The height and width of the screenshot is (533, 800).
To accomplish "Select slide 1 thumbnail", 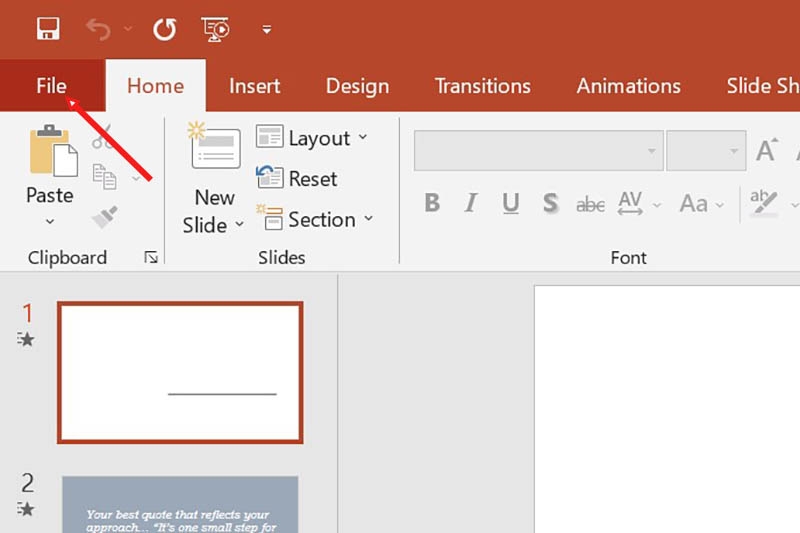I will [x=180, y=372].
